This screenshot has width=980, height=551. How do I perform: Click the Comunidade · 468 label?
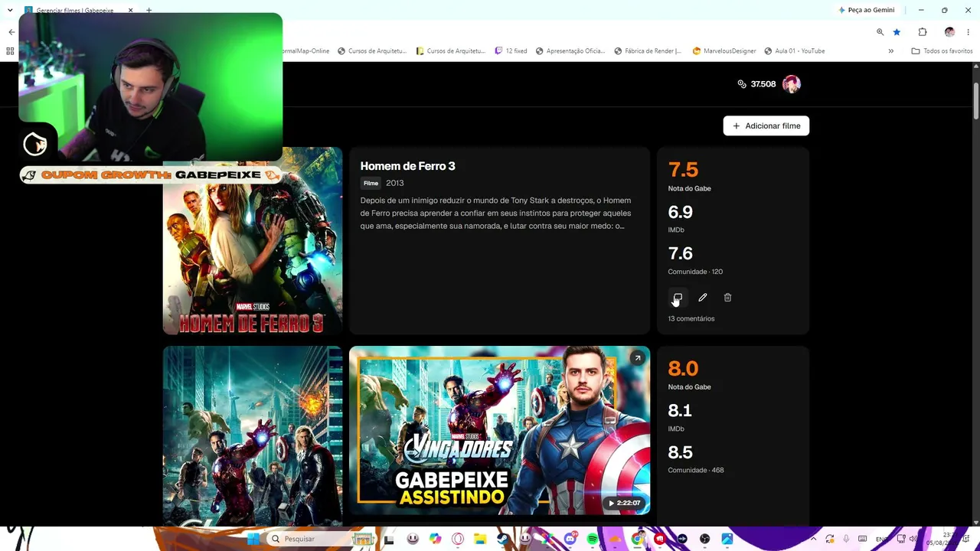pos(696,471)
